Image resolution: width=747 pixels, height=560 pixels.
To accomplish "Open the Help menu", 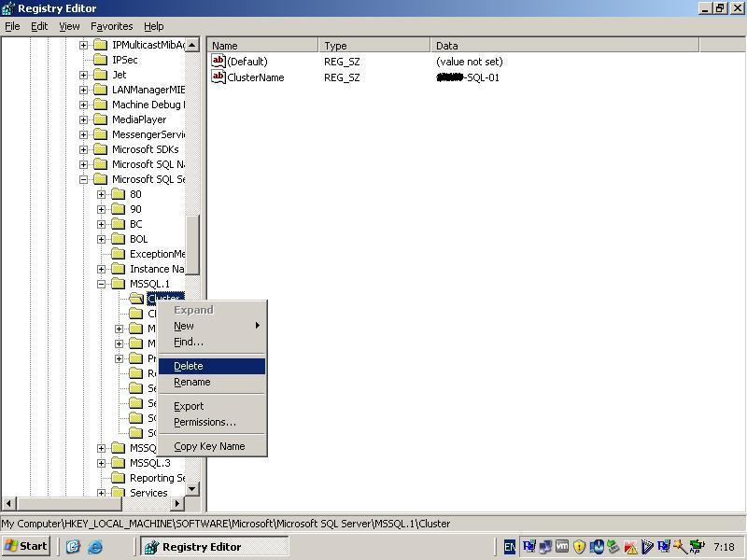I will tap(153, 26).
